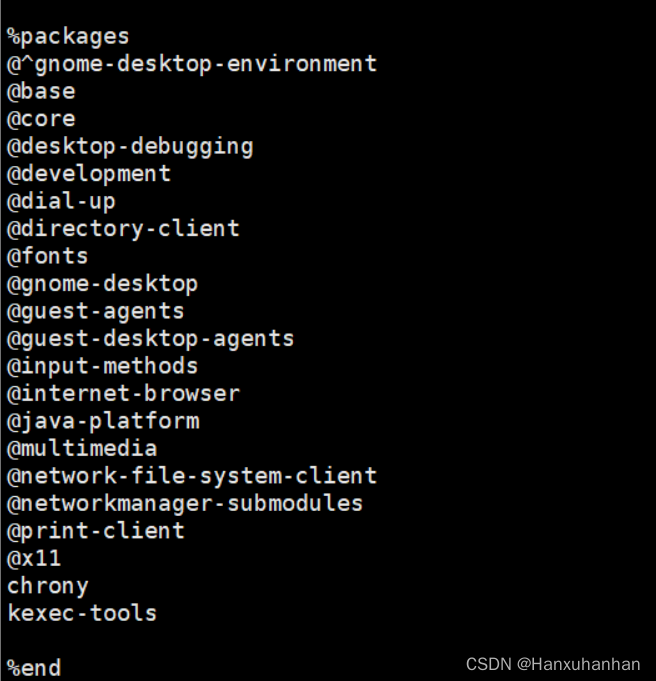The image size is (656, 681).
Task: Place cursor on the @base entry
Action: click(41, 92)
